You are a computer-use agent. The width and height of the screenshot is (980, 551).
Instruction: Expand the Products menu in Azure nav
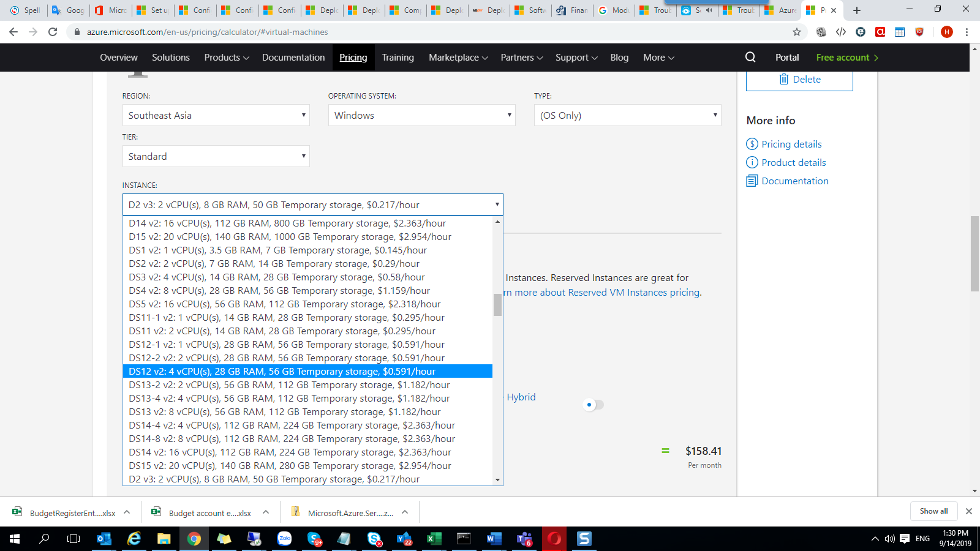[x=227, y=57]
